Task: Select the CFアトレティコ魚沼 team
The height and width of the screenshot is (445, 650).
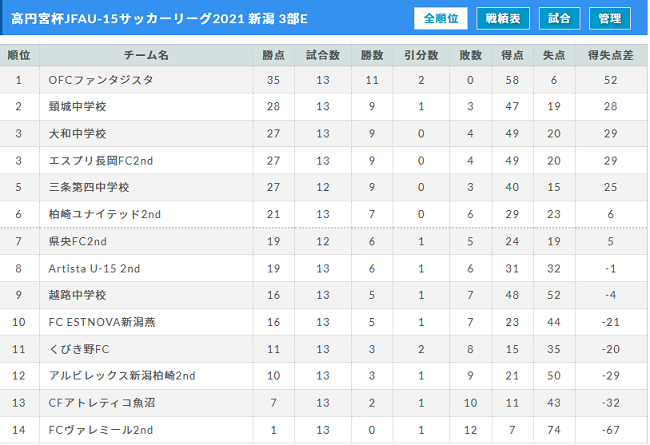Action: click(x=102, y=402)
